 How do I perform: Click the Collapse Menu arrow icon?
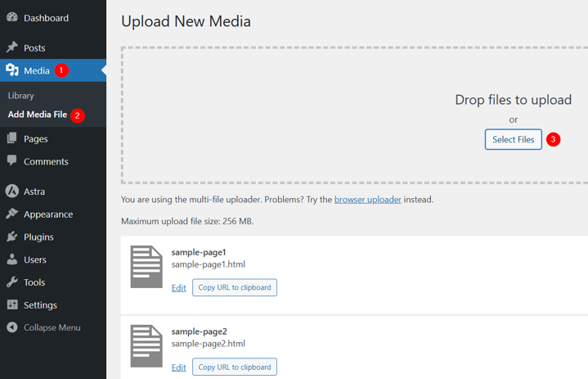tap(12, 327)
